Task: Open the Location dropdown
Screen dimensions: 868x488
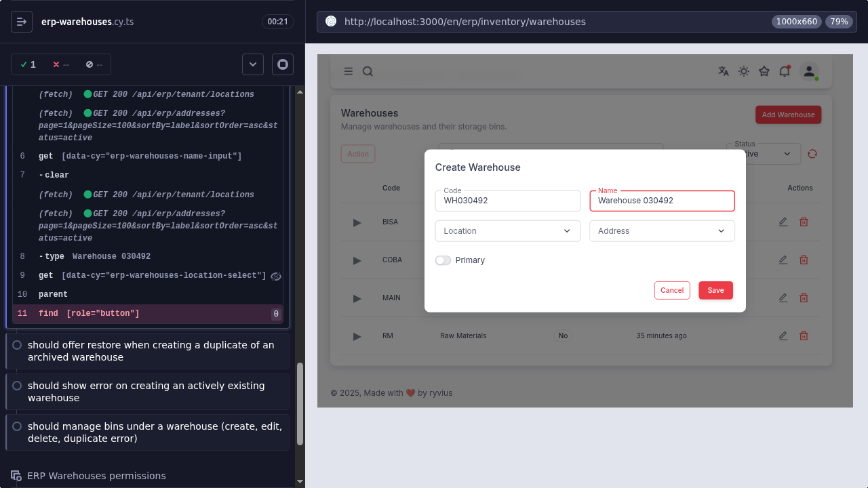Action: point(508,231)
